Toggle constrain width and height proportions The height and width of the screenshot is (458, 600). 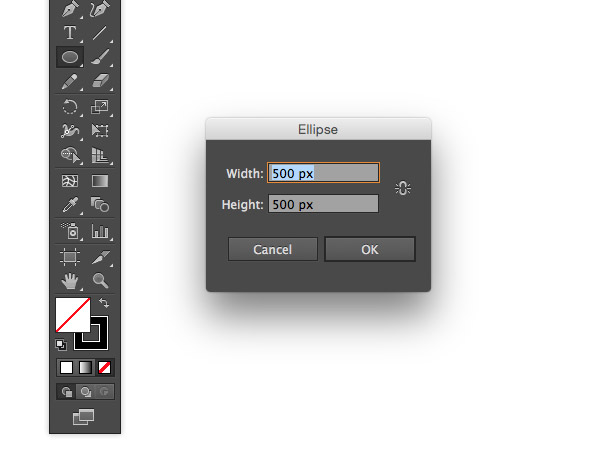(x=403, y=188)
